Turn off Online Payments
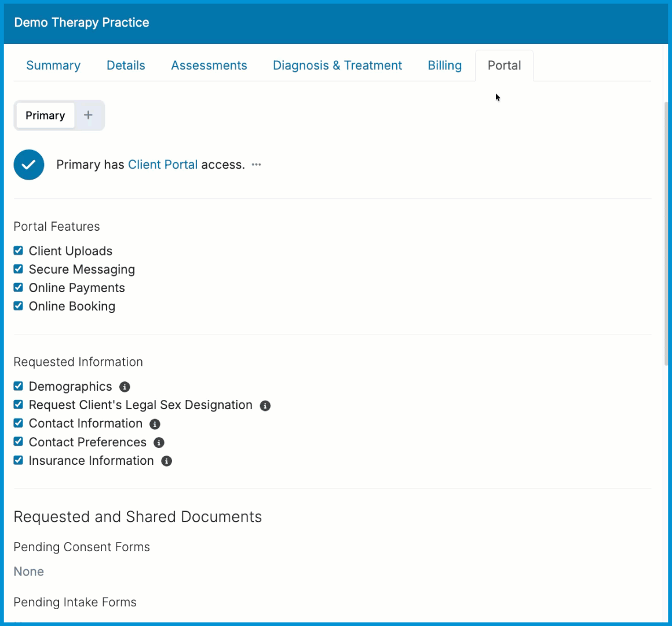 pos(17,287)
